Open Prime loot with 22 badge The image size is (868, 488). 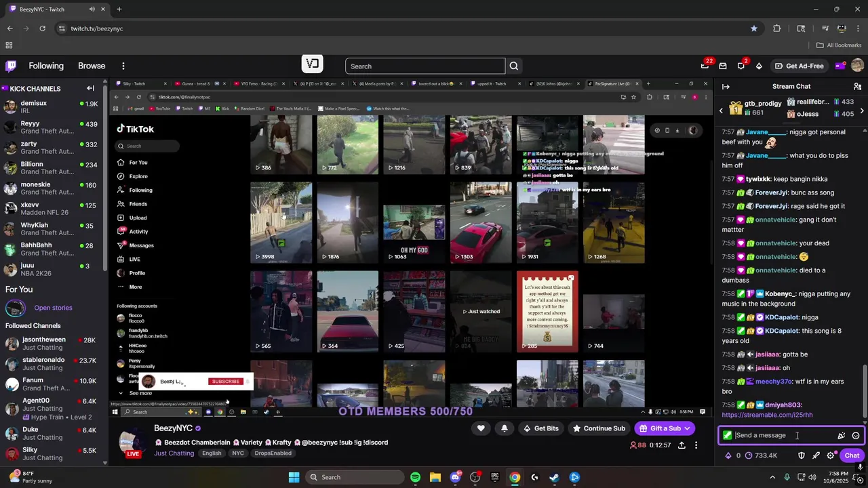click(x=705, y=66)
